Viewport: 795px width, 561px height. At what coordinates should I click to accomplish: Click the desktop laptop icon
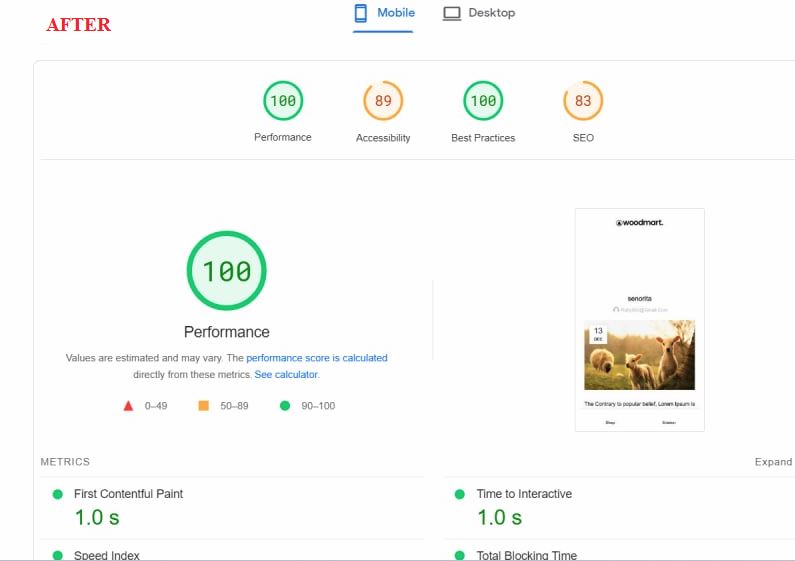tap(452, 14)
